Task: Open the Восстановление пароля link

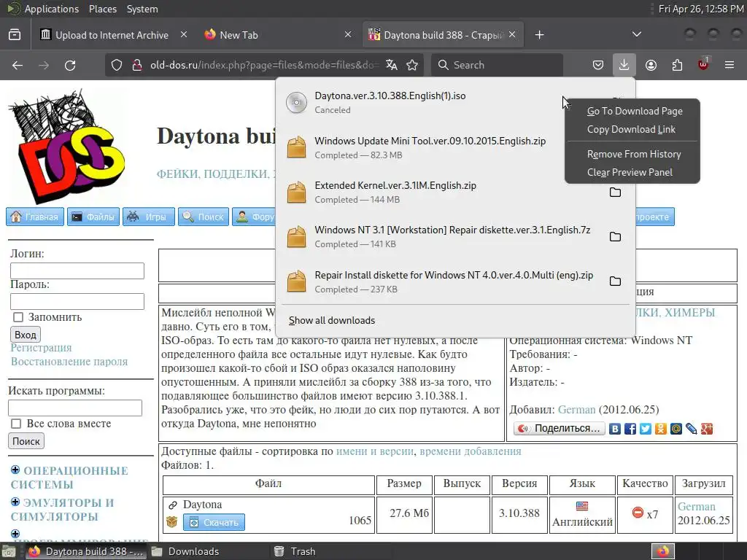Action: point(69,362)
